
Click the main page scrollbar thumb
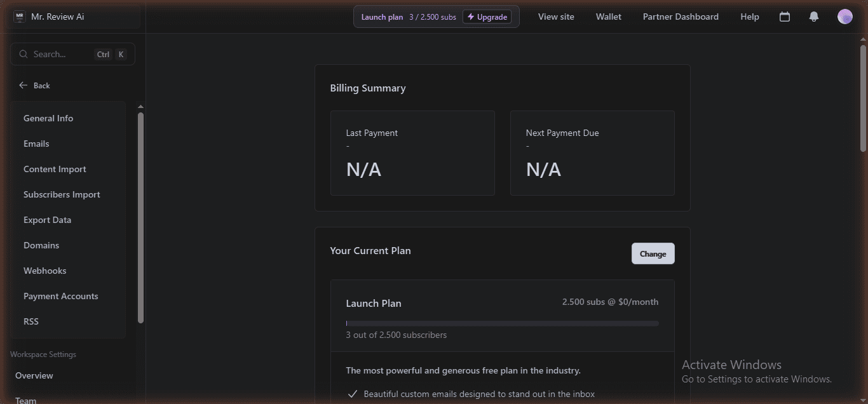pyautogui.click(x=864, y=98)
